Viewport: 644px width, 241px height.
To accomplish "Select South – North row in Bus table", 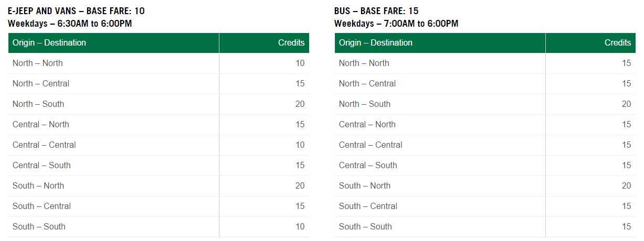I will tap(365, 186).
